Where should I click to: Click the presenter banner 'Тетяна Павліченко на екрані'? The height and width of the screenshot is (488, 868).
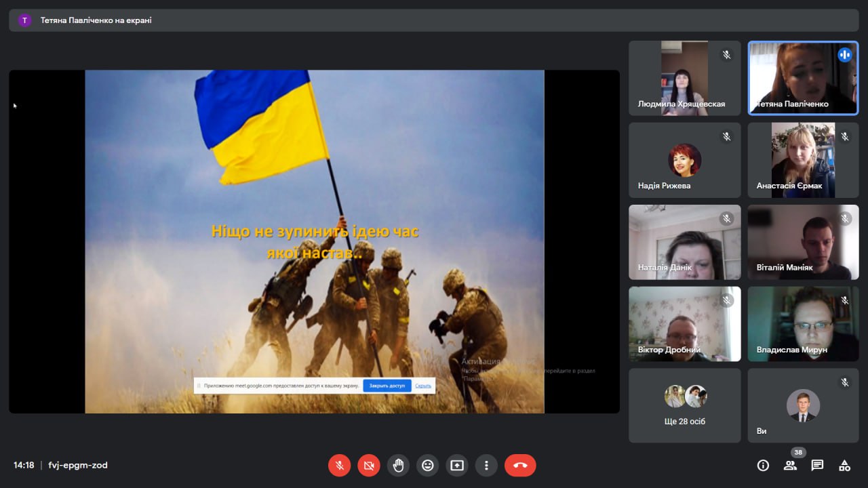point(96,20)
